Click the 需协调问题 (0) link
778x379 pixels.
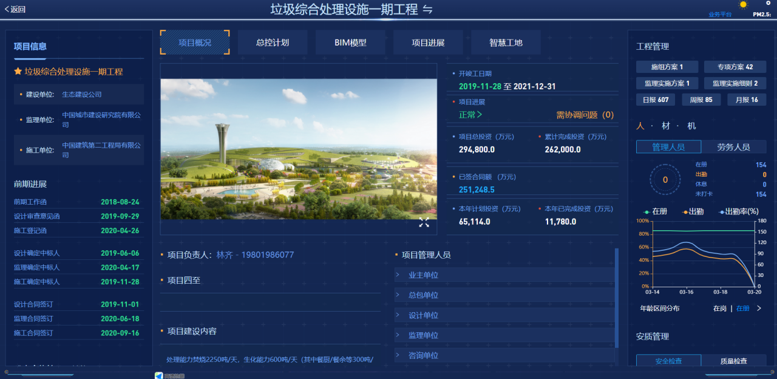[x=585, y=115]
